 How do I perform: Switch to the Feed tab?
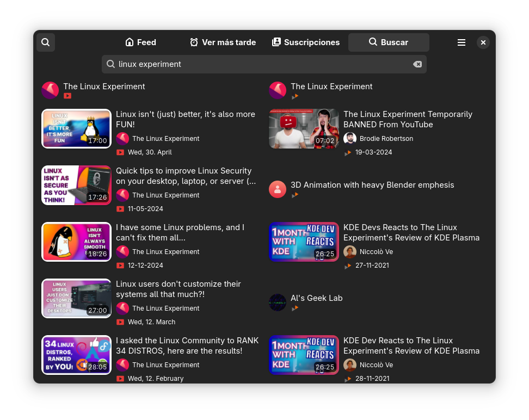(140, 42)
